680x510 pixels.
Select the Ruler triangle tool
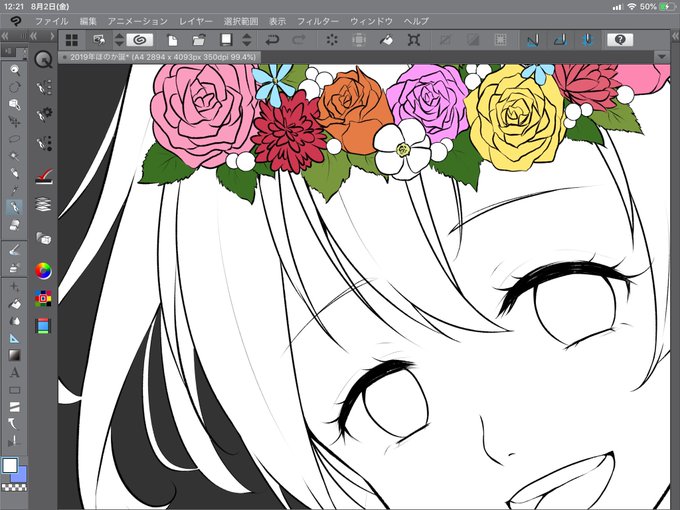[15, 339]
